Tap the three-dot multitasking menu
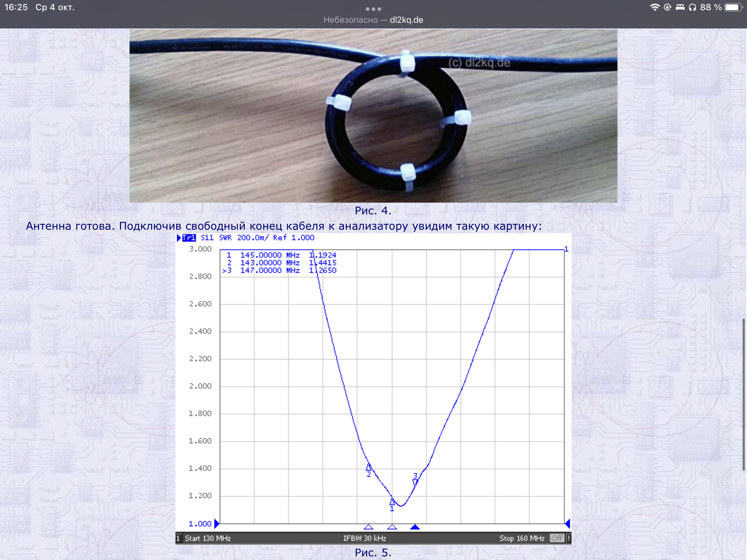The height and width of the screenshot is (560, 747). [x=373, y=9]
